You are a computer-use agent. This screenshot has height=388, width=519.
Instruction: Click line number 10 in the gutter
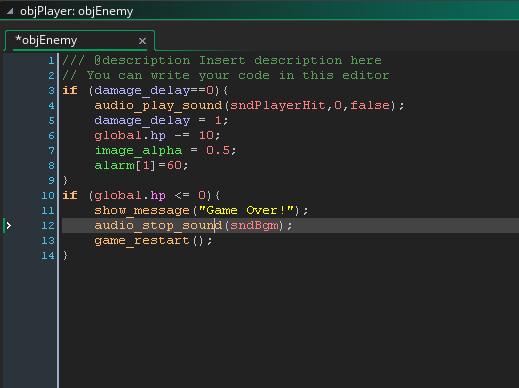click(48, 195)
